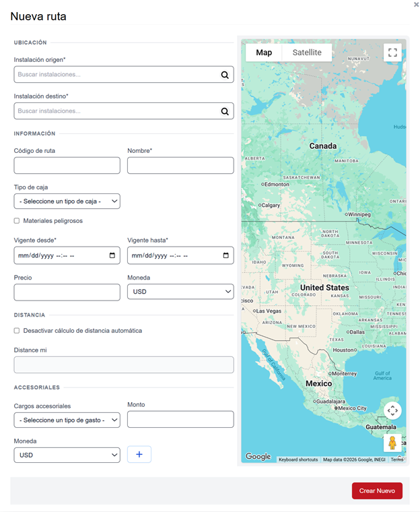Click Crear Nuevo button

(377, 490)
